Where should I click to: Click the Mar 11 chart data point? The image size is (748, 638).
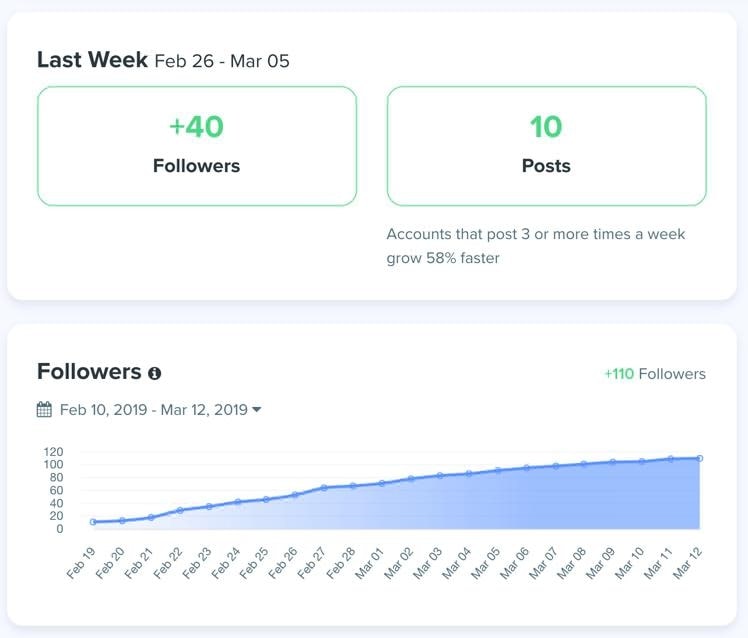(x=671, y=459)
